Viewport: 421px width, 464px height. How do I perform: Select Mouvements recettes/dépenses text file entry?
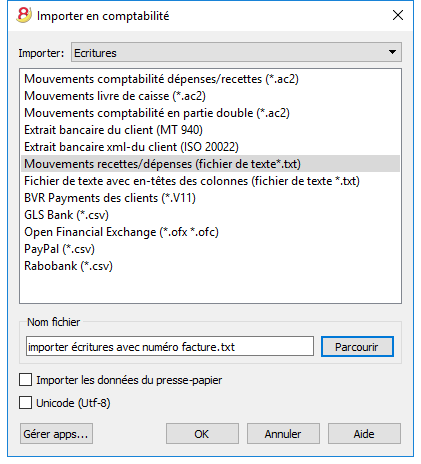210,164
